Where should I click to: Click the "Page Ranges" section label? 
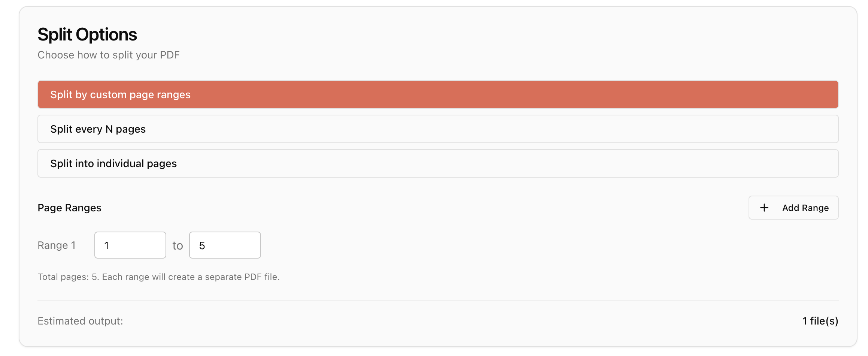click(x=69, y=208)
